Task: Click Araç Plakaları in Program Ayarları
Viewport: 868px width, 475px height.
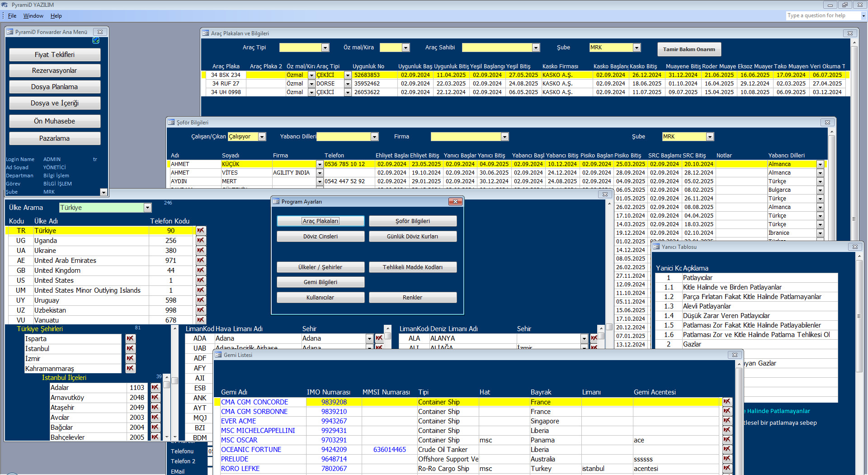Action: point(321,221)
